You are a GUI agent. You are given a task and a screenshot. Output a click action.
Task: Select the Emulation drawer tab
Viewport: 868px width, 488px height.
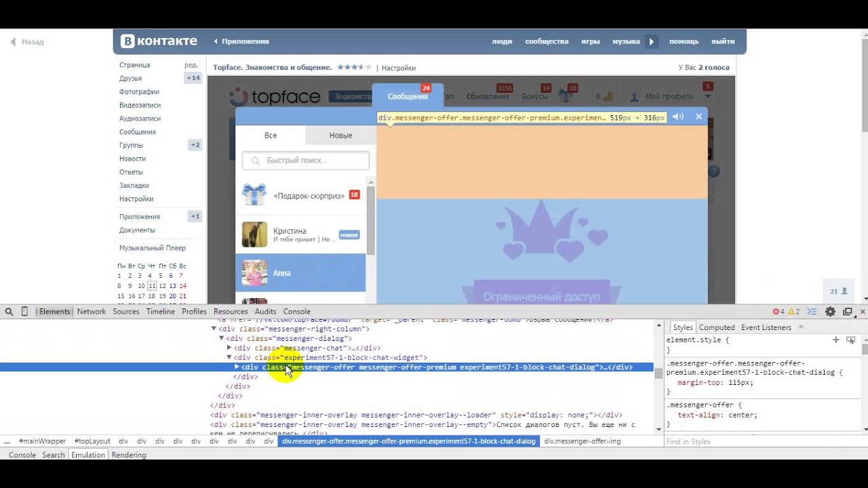pyautogui.click(x=89, y=455)
